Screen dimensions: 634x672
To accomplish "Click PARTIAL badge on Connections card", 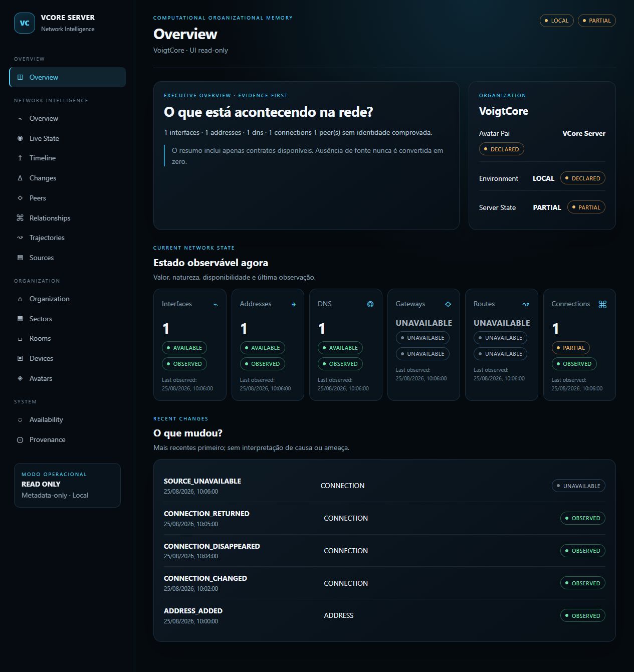I will click(x=570, y=348).
